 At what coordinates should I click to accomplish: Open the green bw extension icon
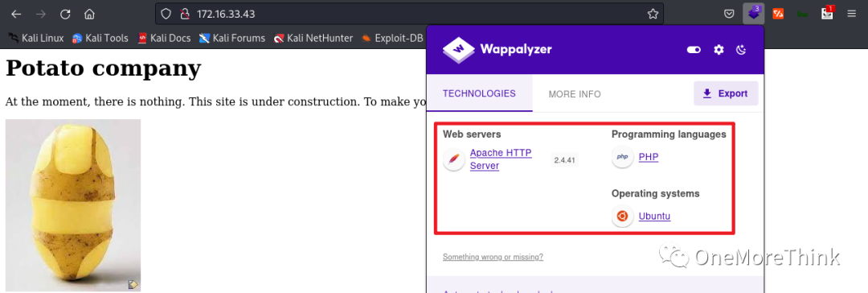[802, 14]
